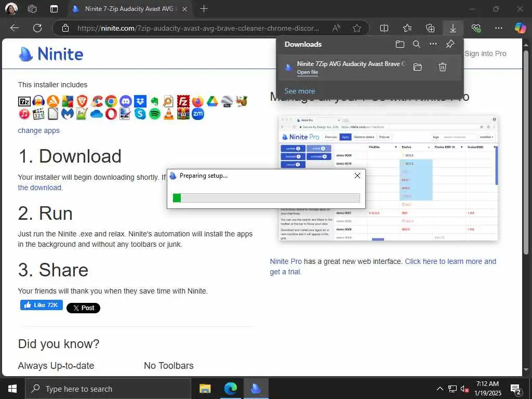Click the Firefox icon in included apps

point(198,101)
